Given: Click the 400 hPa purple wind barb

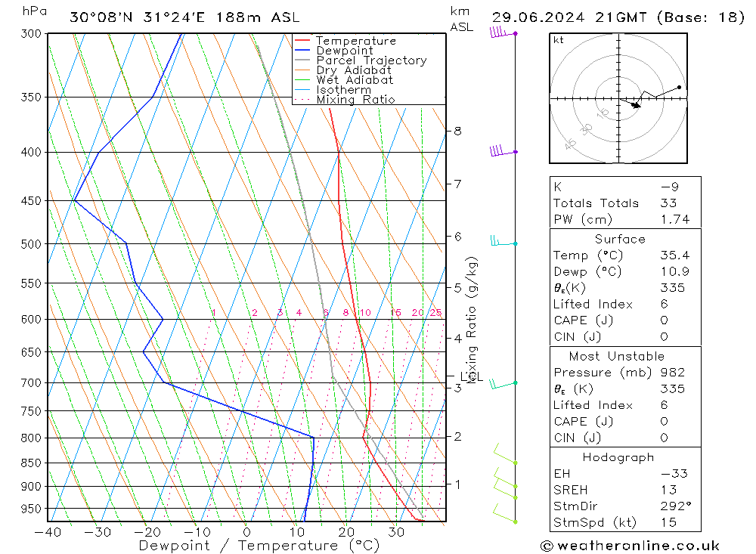Looking at the screenshot, I should point(503,151).
